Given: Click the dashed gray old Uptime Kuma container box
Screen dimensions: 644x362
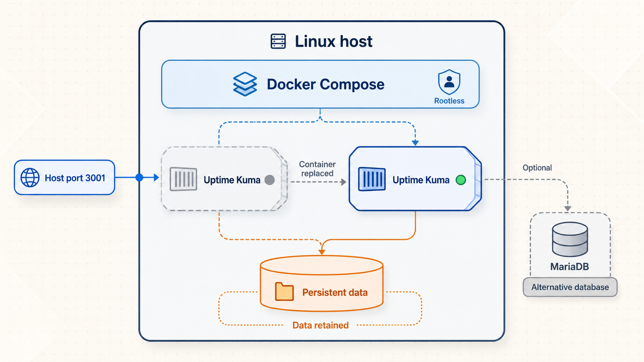Looking at the screenshot, I should [224, 178].
